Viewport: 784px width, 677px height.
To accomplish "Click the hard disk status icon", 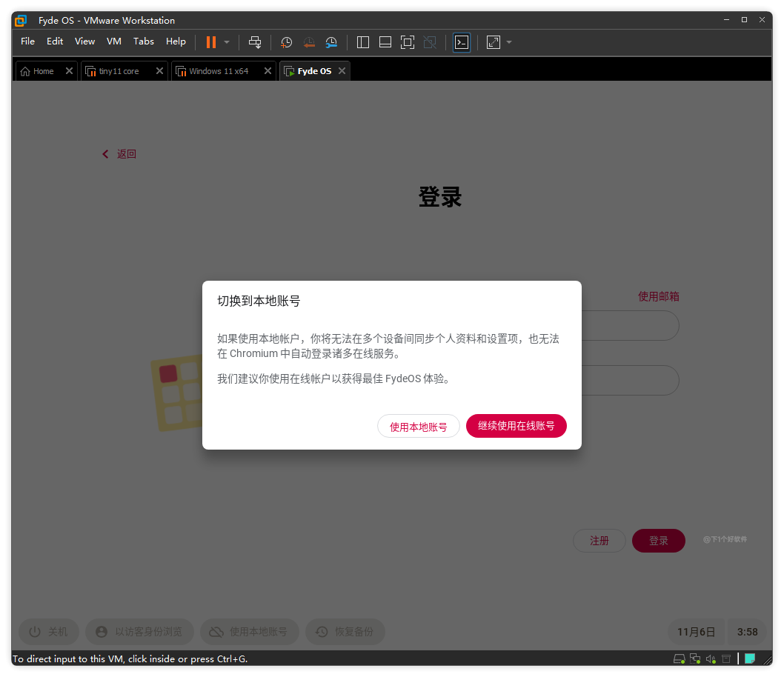I will [679, 658].
